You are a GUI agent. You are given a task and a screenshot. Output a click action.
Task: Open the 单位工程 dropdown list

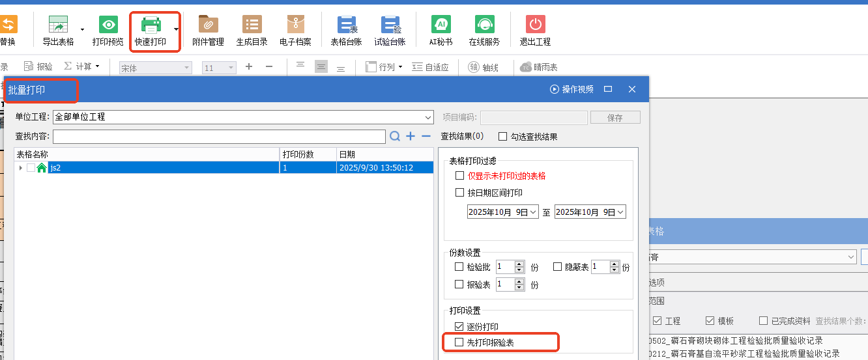click(427, 117)
